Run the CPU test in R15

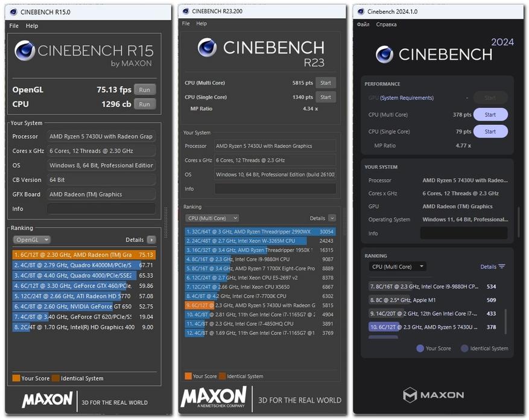pos(144,104)
